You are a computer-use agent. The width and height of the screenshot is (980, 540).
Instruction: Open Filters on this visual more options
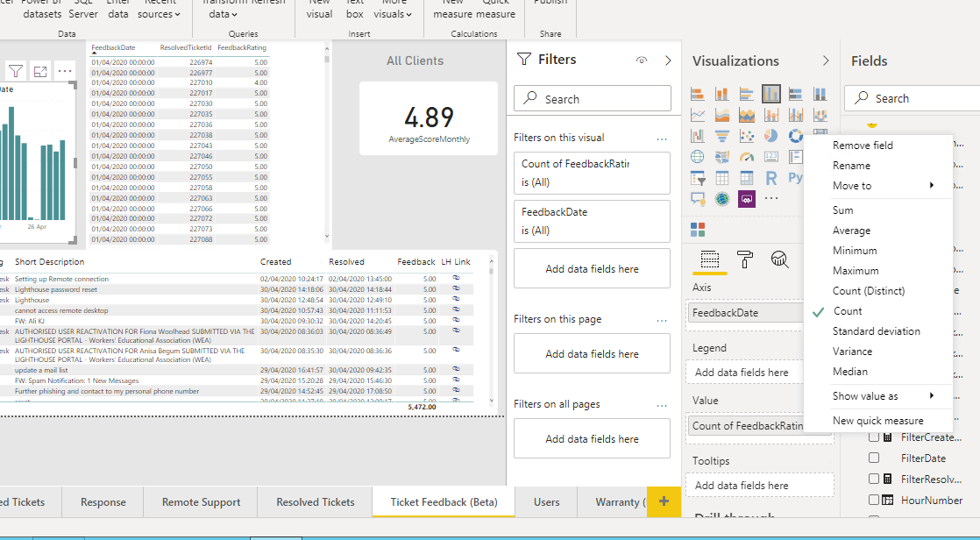click(x=662, y=139)
